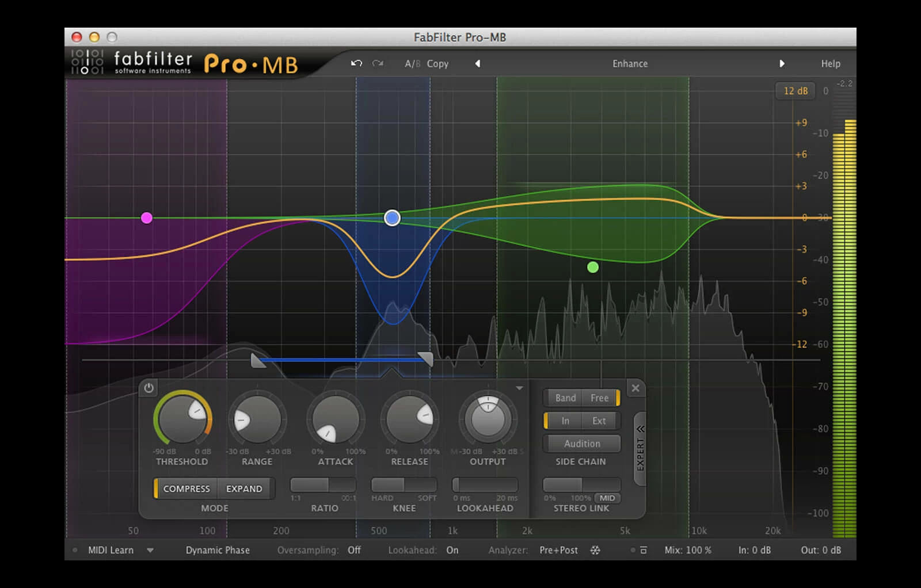Toggle A/B comparison state
The image size is (921, 588).
(412, 64)
